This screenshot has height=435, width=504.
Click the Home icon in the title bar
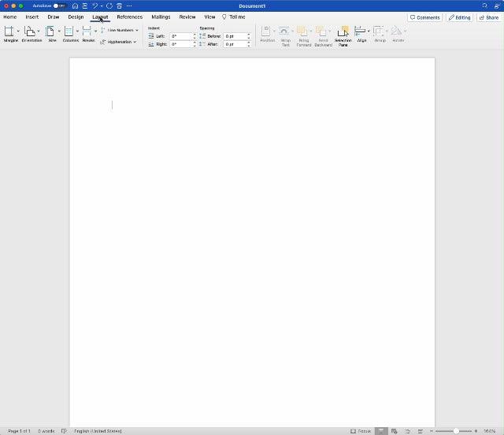coord(75,6)
